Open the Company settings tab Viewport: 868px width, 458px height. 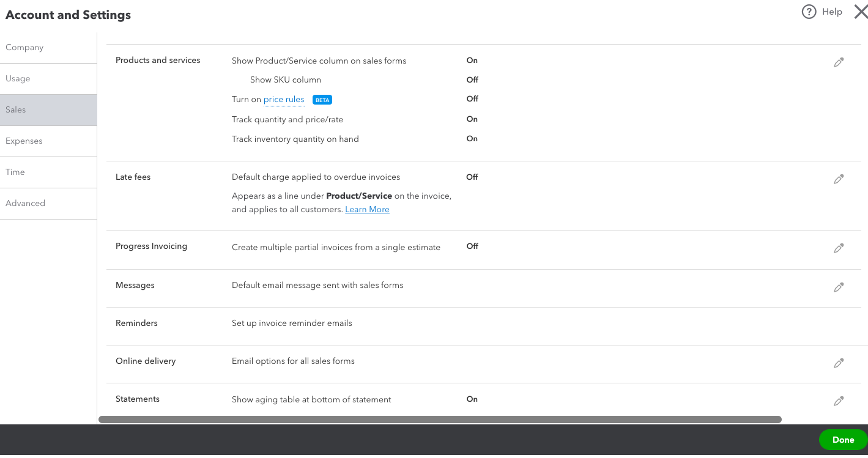[x=24, y=48]
